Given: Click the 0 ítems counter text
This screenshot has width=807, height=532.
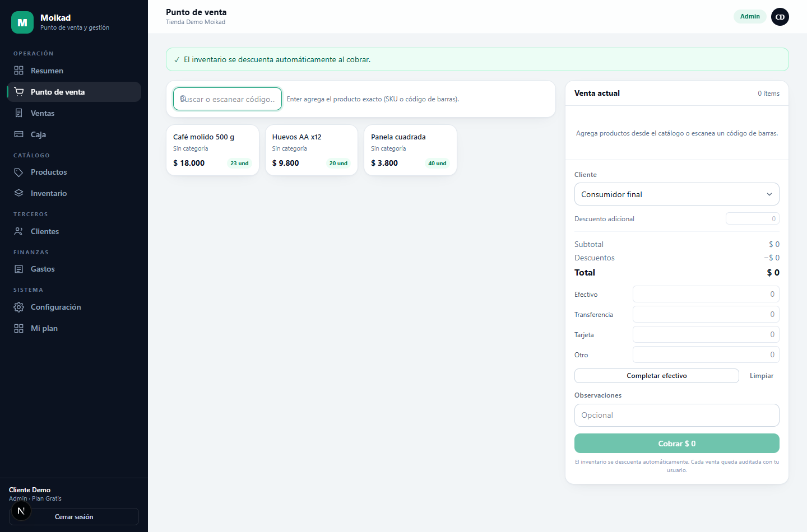Looking at the screenshot, I should [769, 94].
